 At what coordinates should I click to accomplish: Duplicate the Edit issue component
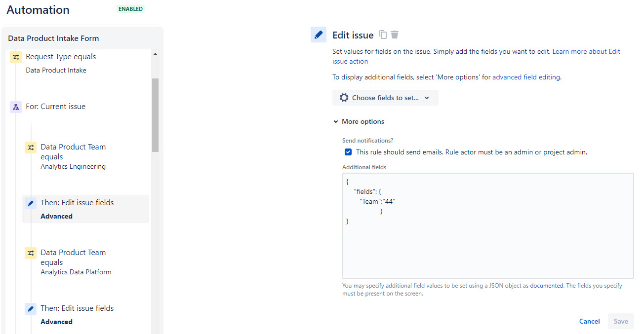383,35
